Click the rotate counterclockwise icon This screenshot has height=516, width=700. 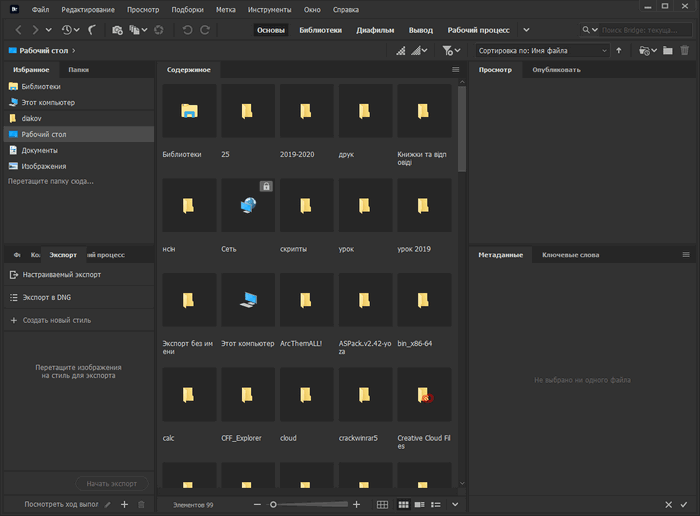coord(187,30)
